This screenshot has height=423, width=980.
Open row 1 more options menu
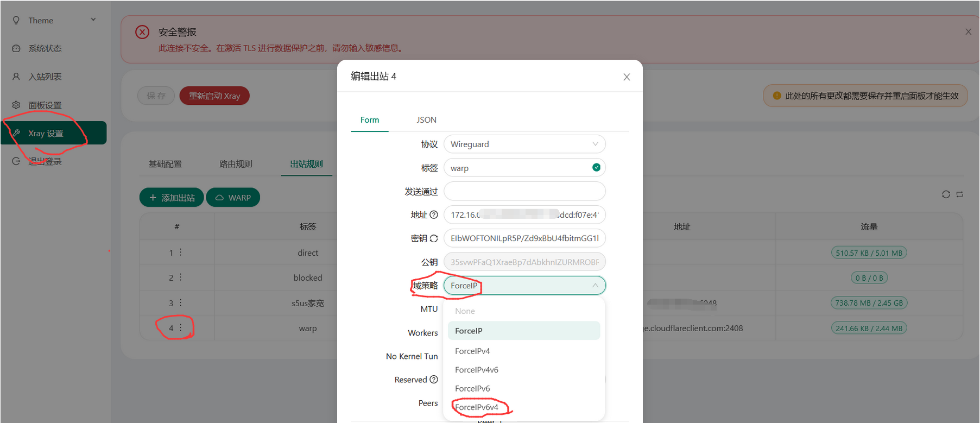pyautogui.click(x=181, y=252)
